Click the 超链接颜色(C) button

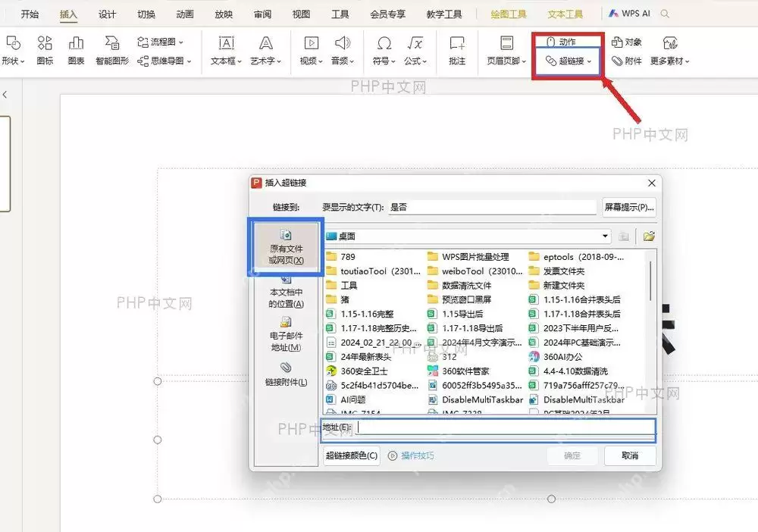tap(352, 455)
